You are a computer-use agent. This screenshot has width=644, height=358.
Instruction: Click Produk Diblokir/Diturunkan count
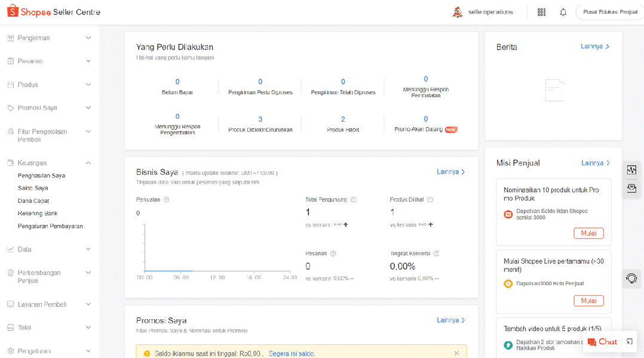tap(260, 119)
